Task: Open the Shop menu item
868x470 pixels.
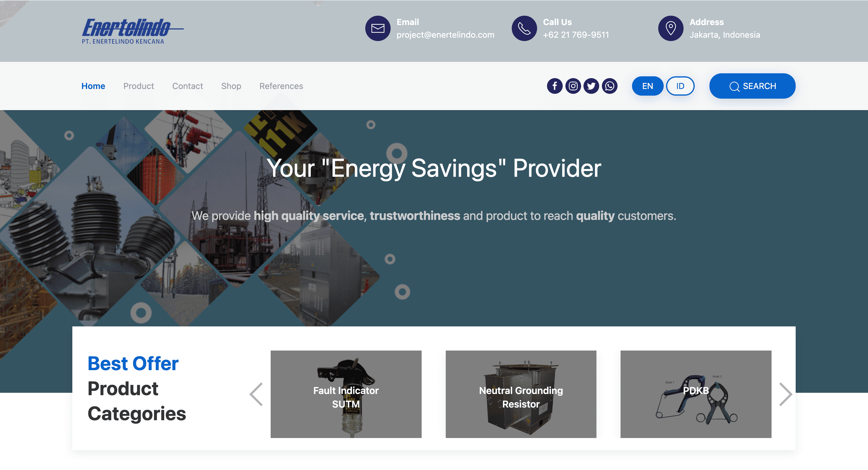Action: [x=231, y=86]
